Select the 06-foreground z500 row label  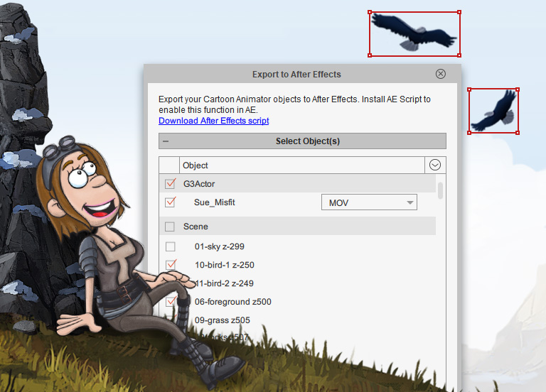232,302
